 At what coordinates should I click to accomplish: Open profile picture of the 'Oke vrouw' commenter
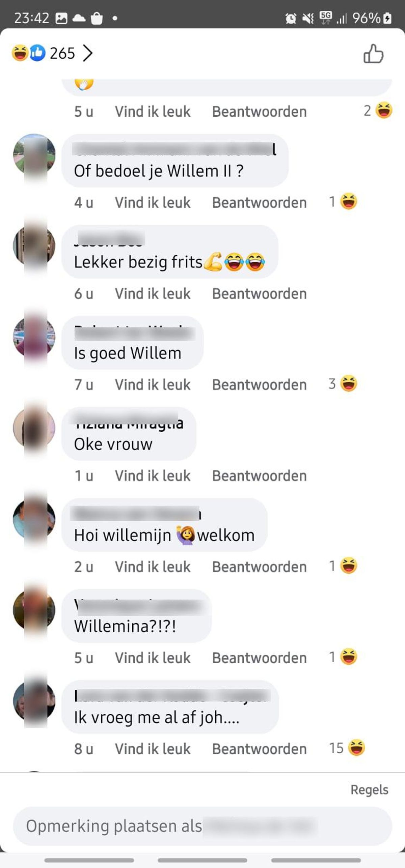(x=34, y=428)
